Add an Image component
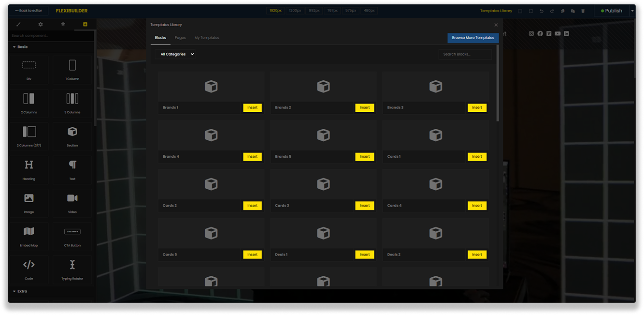This screenshot has width=644, height=315. tap(29, 203)
